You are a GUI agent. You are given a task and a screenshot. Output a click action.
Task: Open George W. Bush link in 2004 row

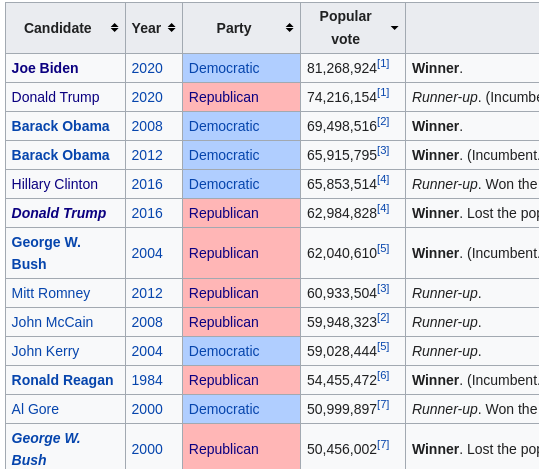point(46,253)
